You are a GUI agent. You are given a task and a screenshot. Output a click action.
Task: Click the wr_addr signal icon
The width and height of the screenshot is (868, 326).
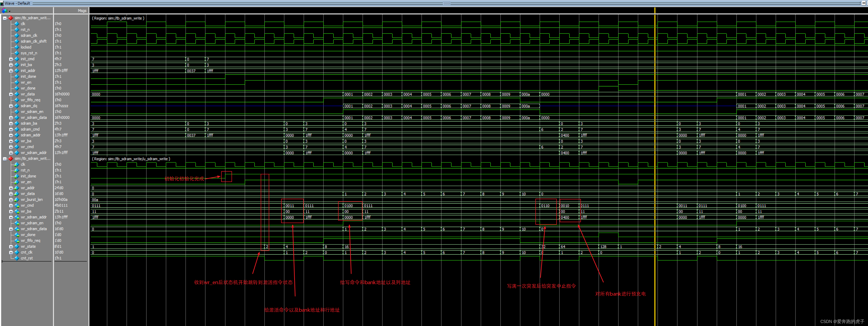[x=17, y=188]
